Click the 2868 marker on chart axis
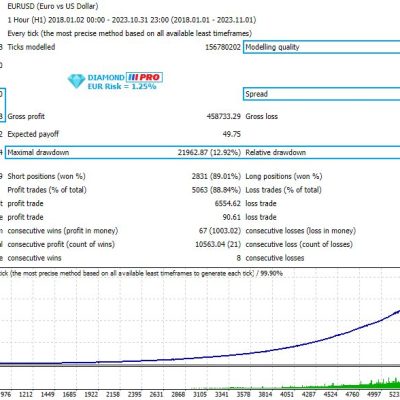Screen dimensions: 400x400 pos(178,394)
